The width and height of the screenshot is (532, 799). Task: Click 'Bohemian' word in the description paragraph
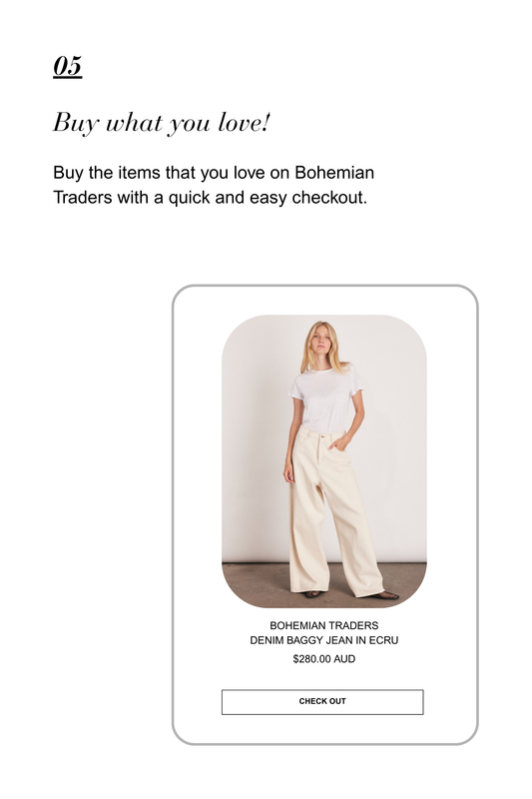pyautogui.click(x=334, y=173)
